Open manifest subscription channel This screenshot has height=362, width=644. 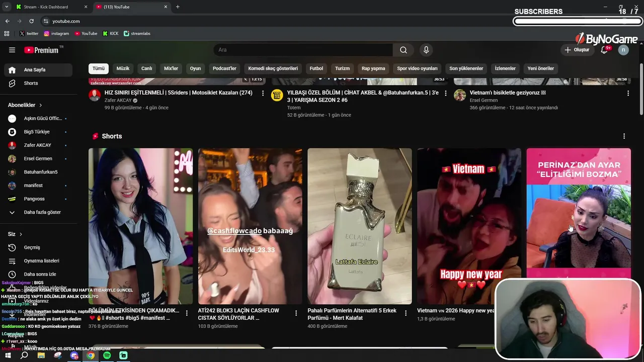coord(38,186)
